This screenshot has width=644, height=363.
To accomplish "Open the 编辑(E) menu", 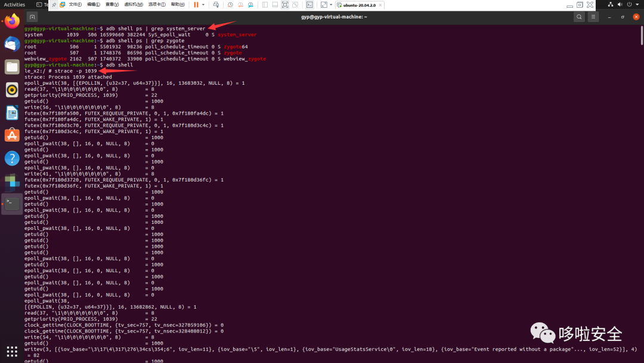I will [x=93, y=5].
